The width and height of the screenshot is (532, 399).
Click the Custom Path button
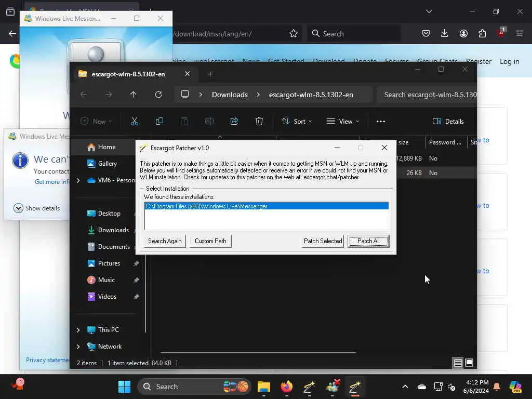click(210, 241)
